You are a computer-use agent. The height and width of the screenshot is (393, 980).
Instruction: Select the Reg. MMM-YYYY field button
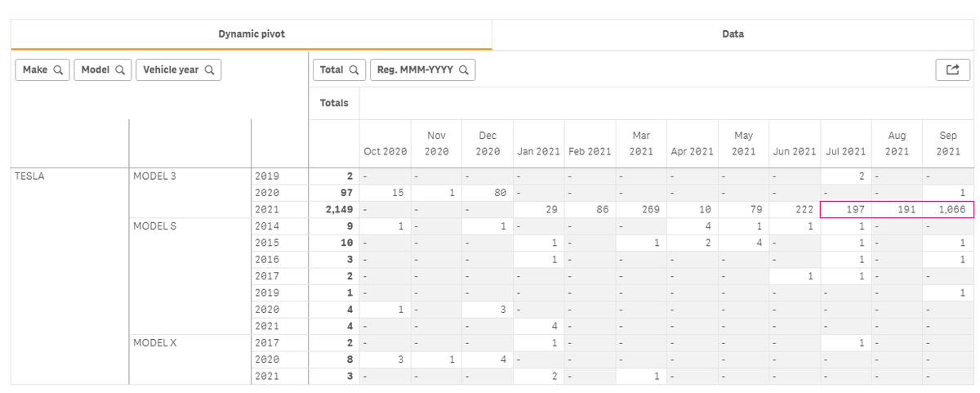(x=423, y=70)
